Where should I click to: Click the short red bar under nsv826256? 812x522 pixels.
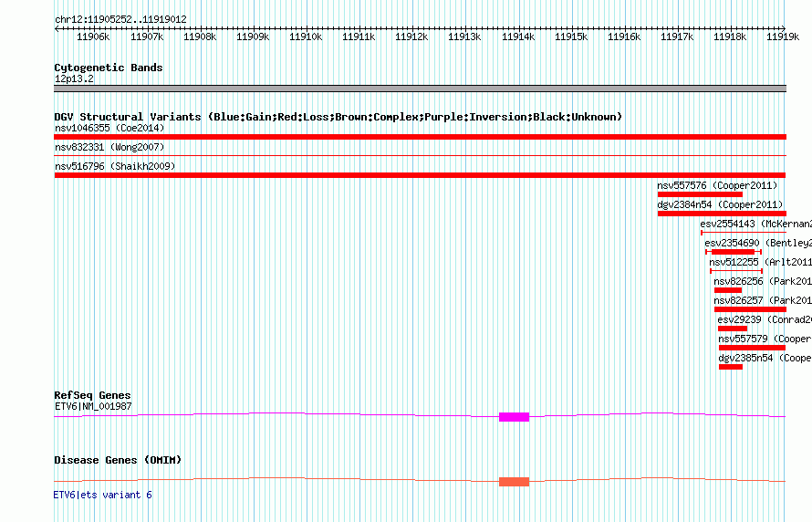728,290
